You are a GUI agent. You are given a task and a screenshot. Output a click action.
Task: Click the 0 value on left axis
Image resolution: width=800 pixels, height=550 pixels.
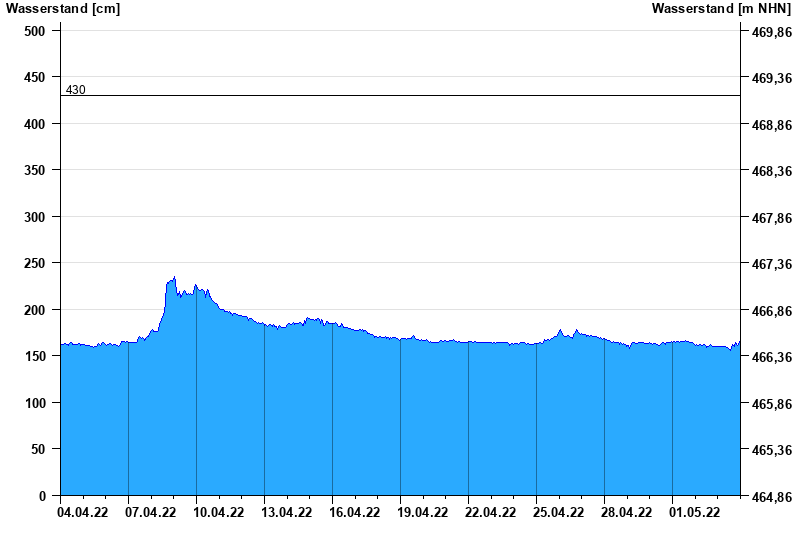[x=42, y=496]
